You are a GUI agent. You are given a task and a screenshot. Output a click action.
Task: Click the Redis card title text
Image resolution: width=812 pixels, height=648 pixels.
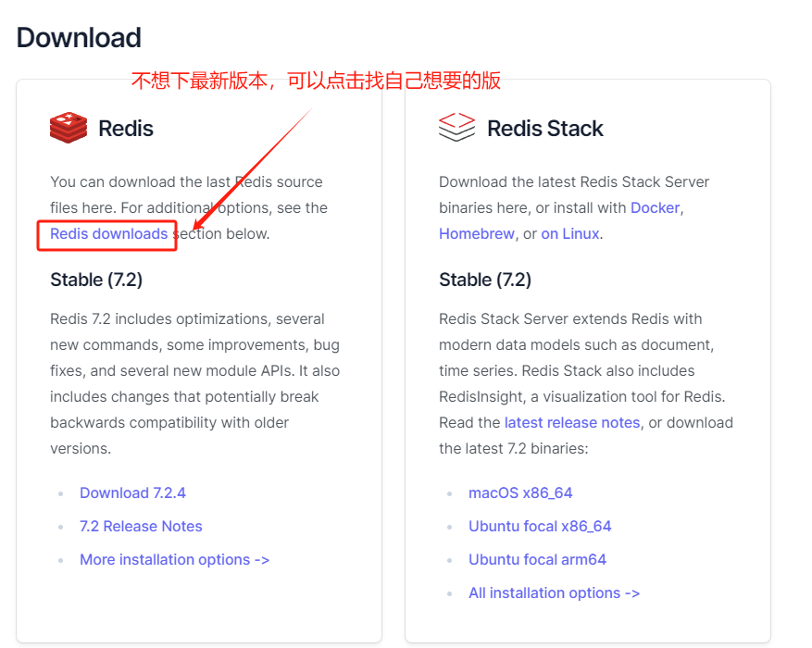[126, 128]
